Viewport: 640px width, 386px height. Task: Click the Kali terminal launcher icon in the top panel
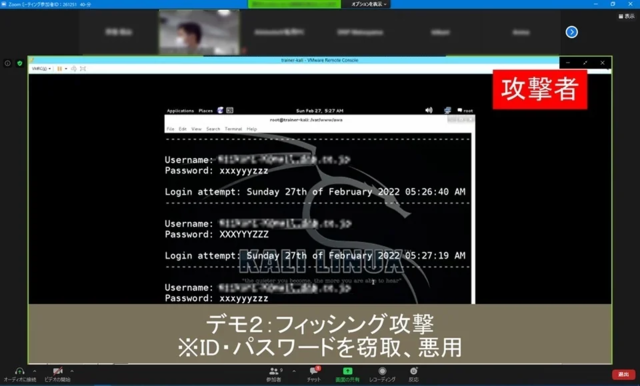230,110
